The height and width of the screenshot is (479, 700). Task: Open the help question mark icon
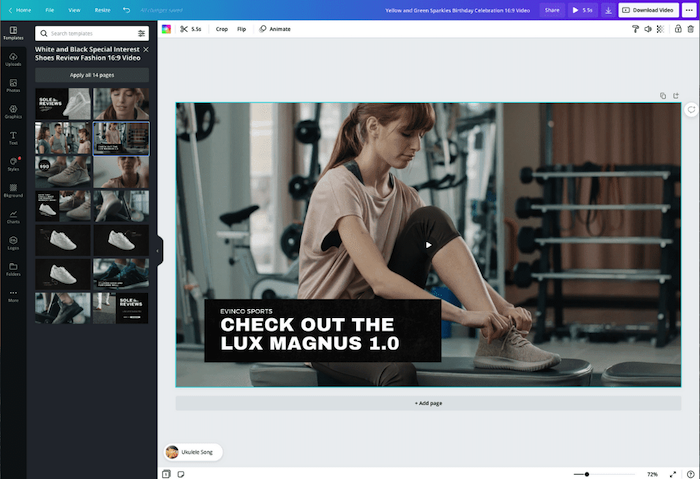pos(691,474)
